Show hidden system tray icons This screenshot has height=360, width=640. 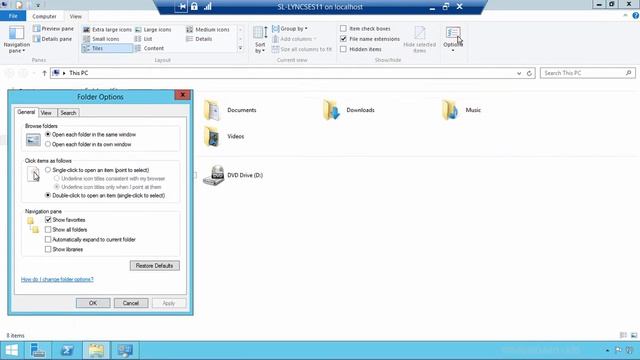click(607, 350)
